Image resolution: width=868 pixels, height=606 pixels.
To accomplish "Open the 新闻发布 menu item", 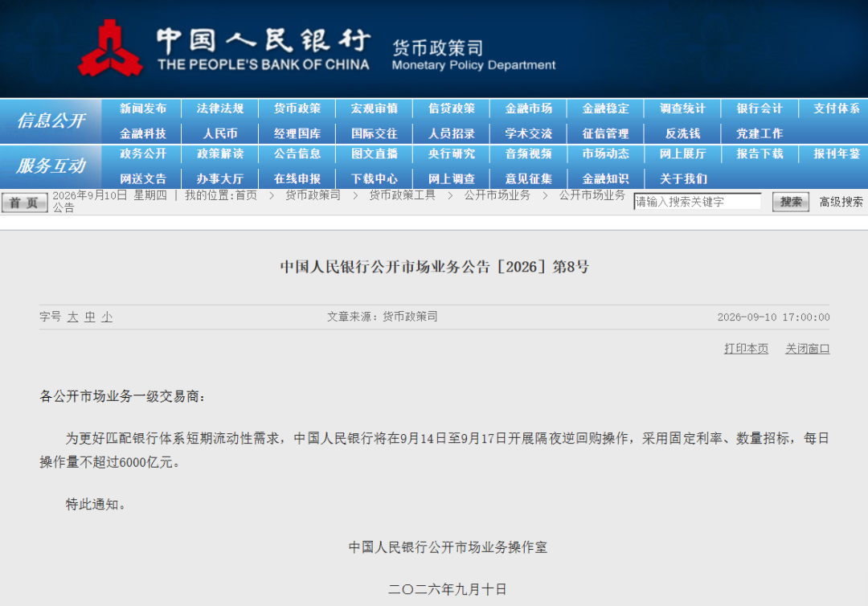I will (x=143, y=109).
